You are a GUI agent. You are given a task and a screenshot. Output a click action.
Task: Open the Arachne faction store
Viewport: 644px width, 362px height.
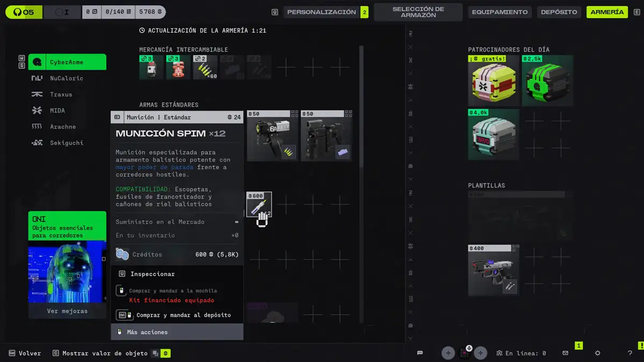coord(62,127)
